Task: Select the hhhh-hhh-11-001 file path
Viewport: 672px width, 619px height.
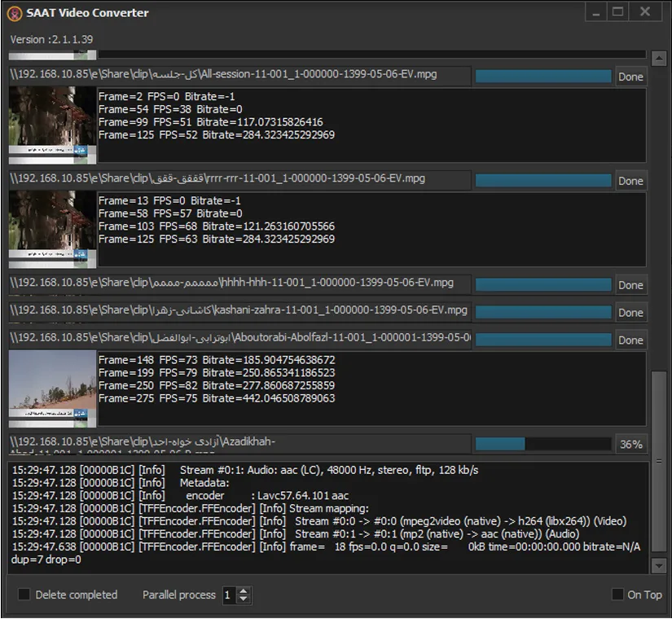Action: pos(239,283)
